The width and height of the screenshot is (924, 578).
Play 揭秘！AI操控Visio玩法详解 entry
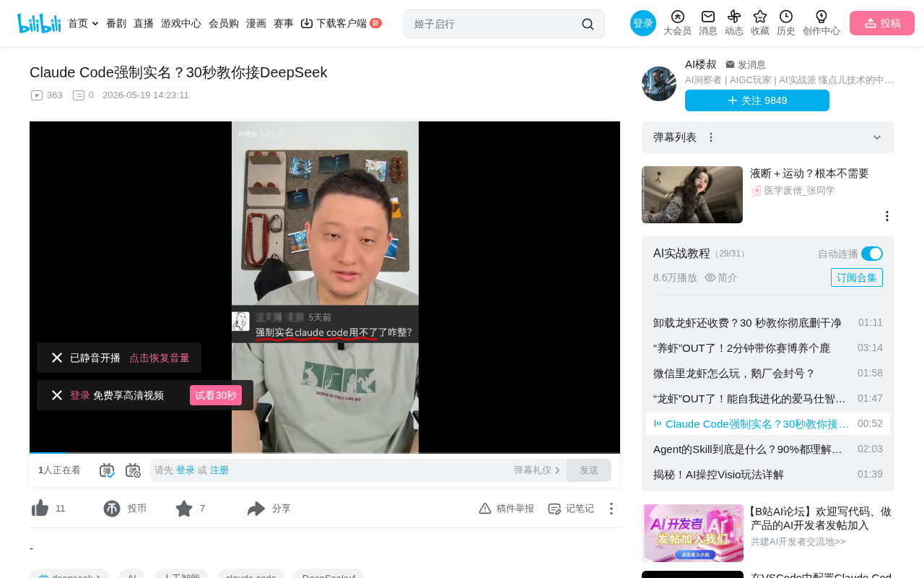tap(768, 474)
